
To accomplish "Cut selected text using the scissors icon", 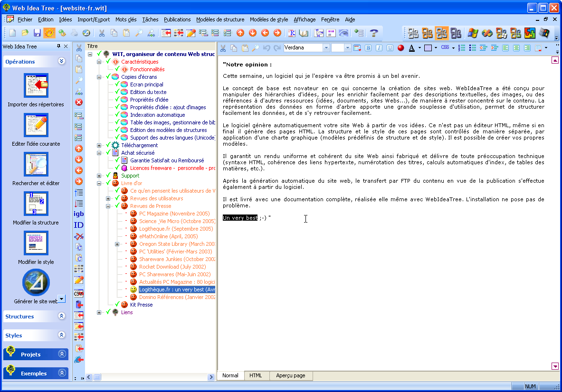I will (223, 48).
